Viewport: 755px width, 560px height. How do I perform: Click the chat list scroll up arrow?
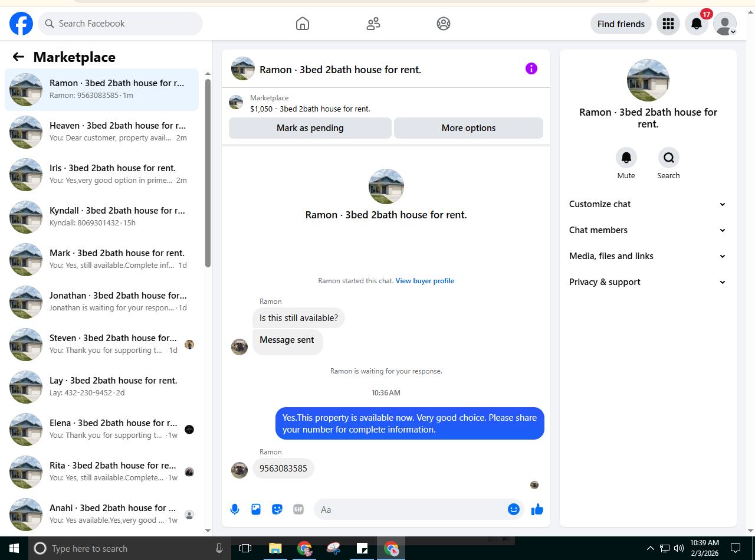208,73
